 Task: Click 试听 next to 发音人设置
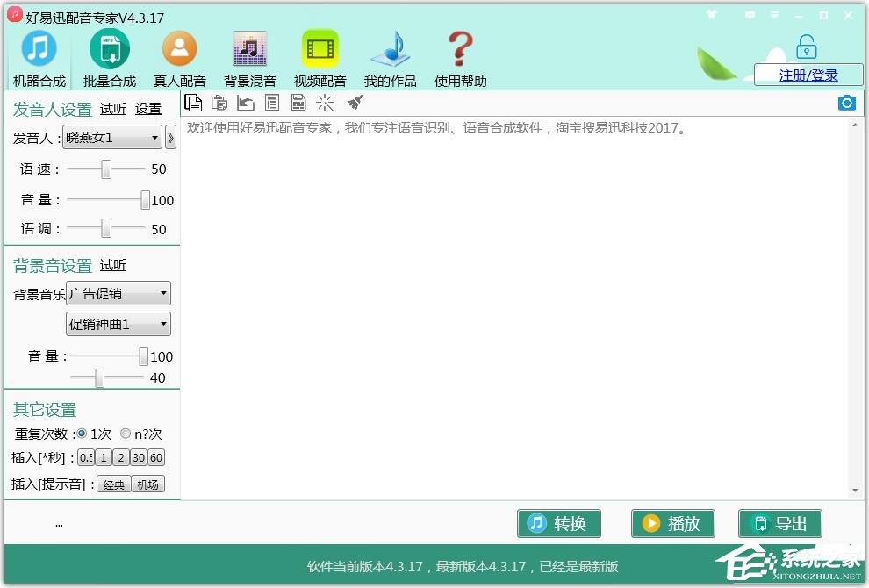tap(112, 108)
